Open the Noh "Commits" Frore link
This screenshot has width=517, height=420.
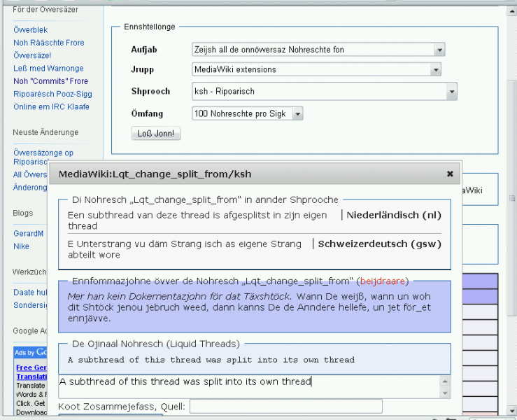point(51,81)
